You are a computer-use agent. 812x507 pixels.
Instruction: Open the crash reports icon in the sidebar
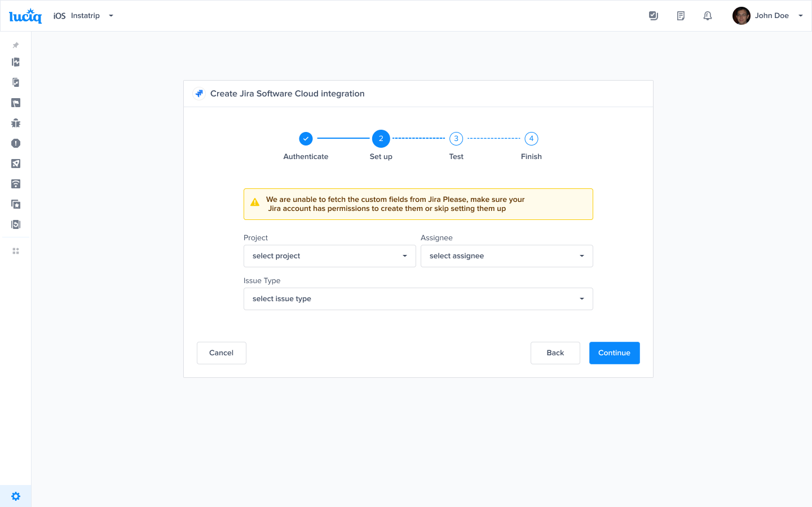[15, 143]
